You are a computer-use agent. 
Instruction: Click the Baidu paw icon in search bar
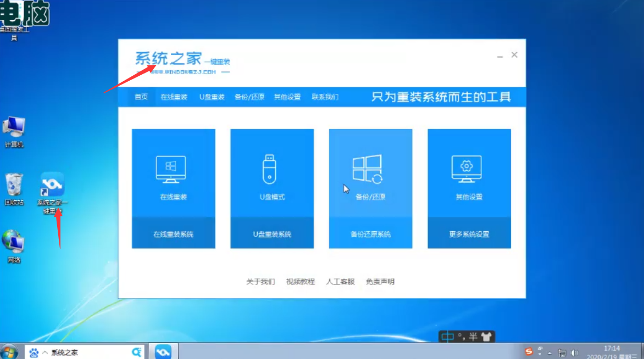coord(34,352)
